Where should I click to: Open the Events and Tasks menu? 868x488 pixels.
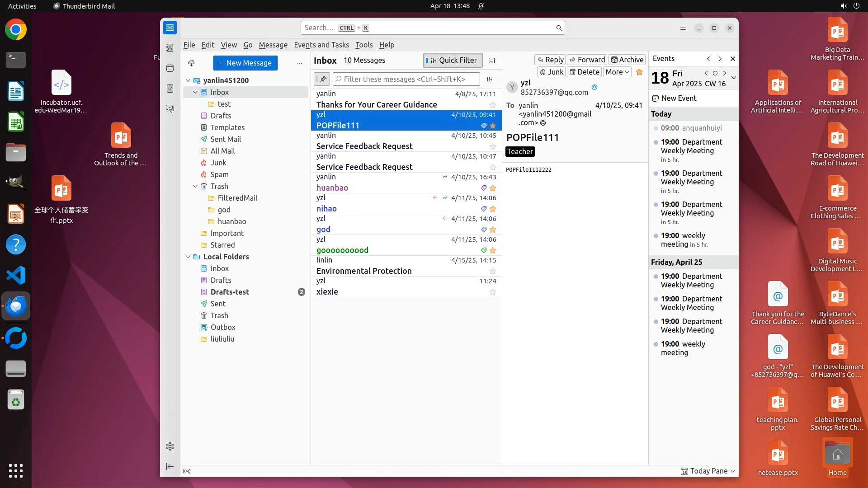pos(321,45)
